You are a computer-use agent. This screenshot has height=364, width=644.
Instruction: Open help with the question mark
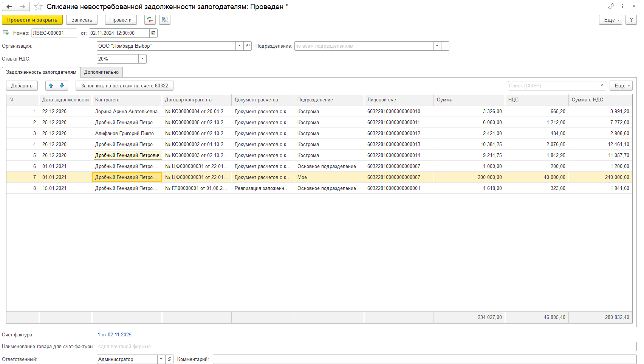pyautogui.click(x=631, y=20)
